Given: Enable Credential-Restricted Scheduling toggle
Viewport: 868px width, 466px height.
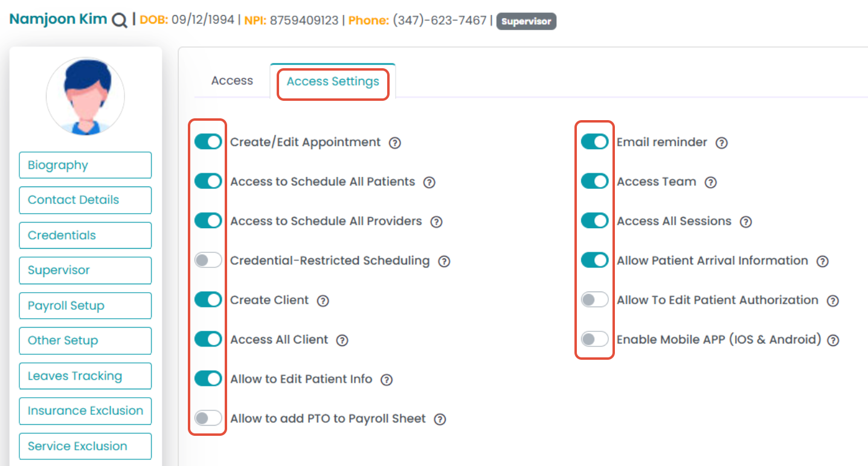Looking at the screenshot, I should 208,261.
